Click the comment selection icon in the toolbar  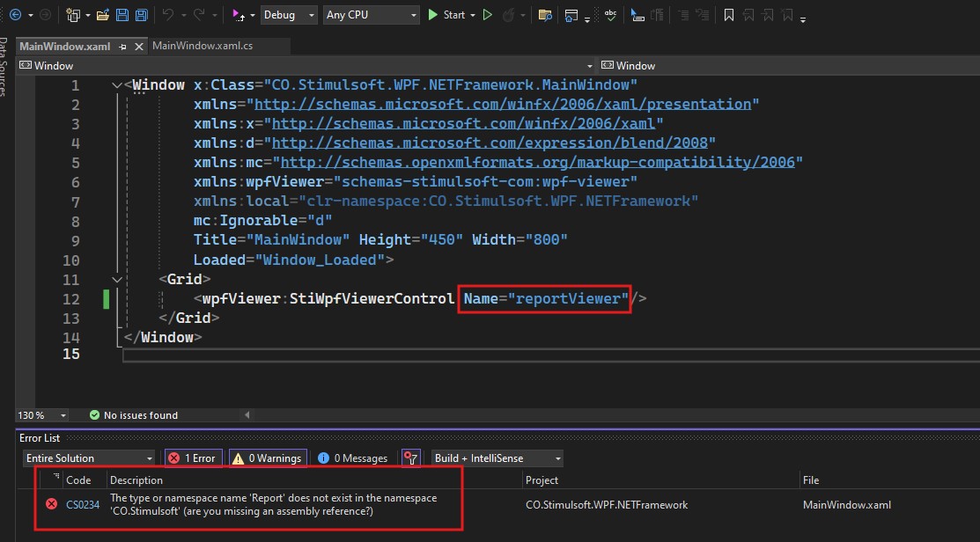point(657,15)
